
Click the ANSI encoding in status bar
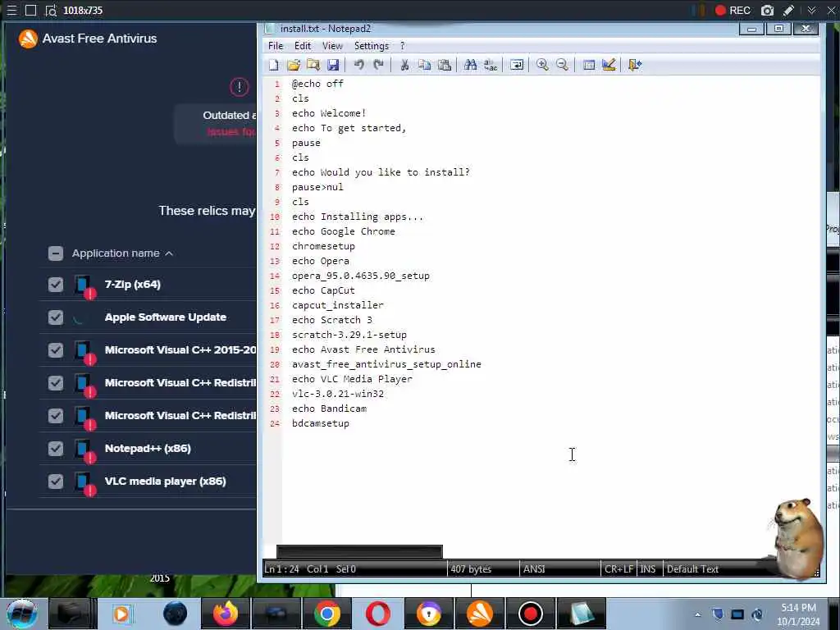534,569
